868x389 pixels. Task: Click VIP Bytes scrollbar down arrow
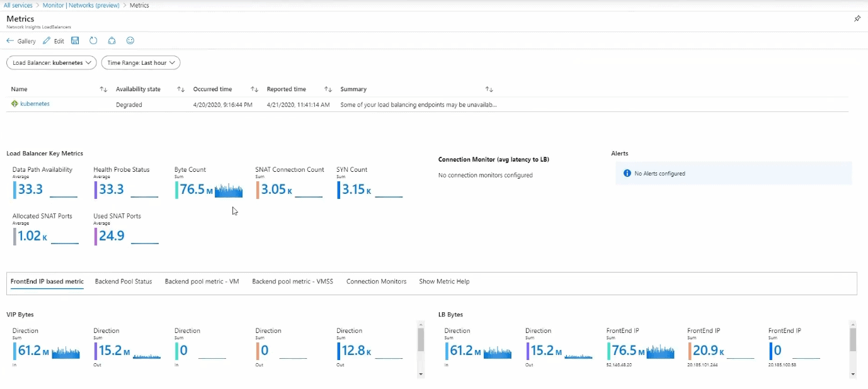pos(421,374)
